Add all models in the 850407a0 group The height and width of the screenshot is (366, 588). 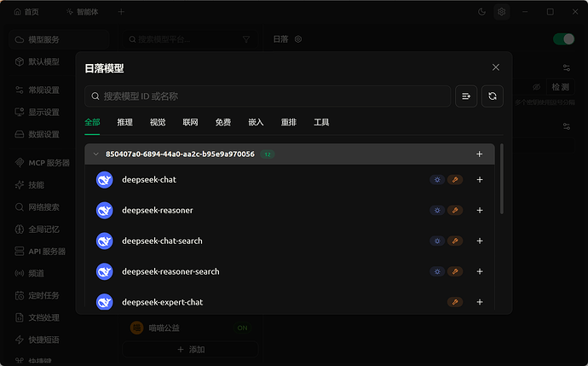(479, 154)
